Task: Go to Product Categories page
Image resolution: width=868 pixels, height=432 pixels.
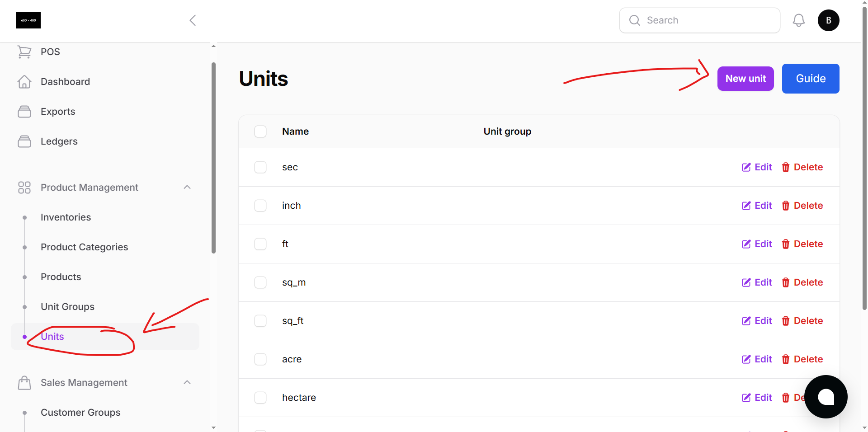Action: pos(84,247)
